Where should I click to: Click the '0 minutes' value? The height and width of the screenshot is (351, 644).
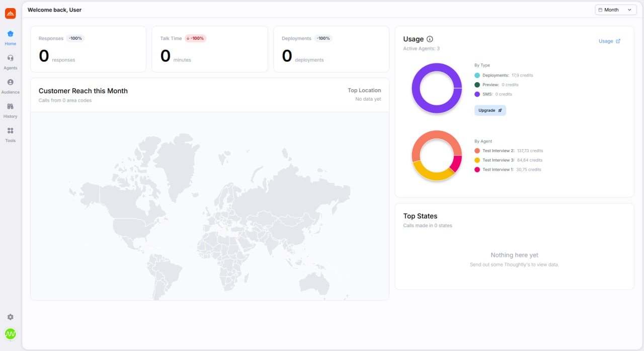tap(176, 56)
